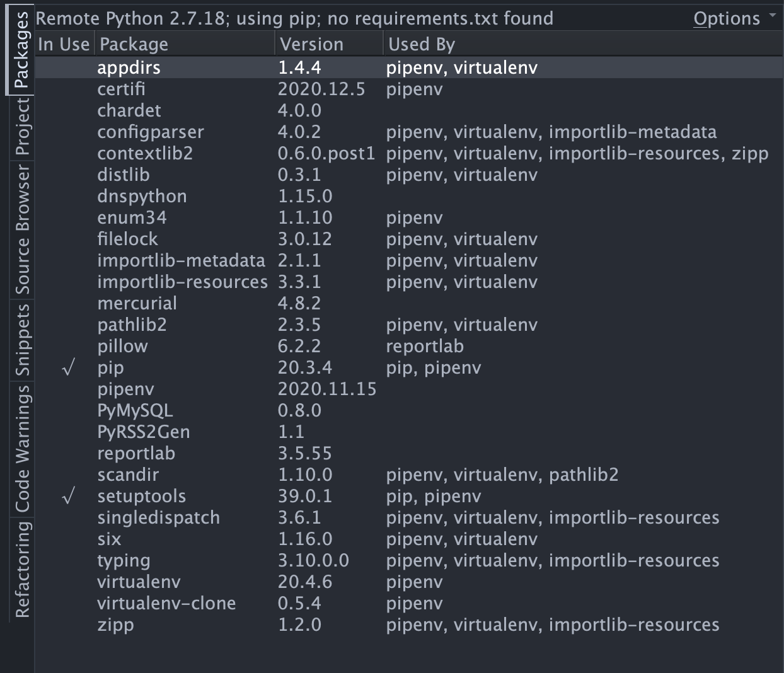Select the dnspython package

142,196
